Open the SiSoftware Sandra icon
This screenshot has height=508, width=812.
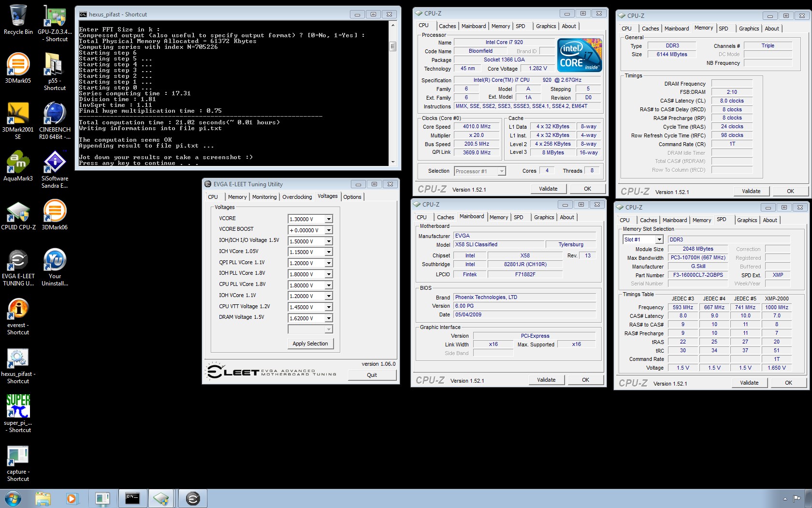click(55, 169)
